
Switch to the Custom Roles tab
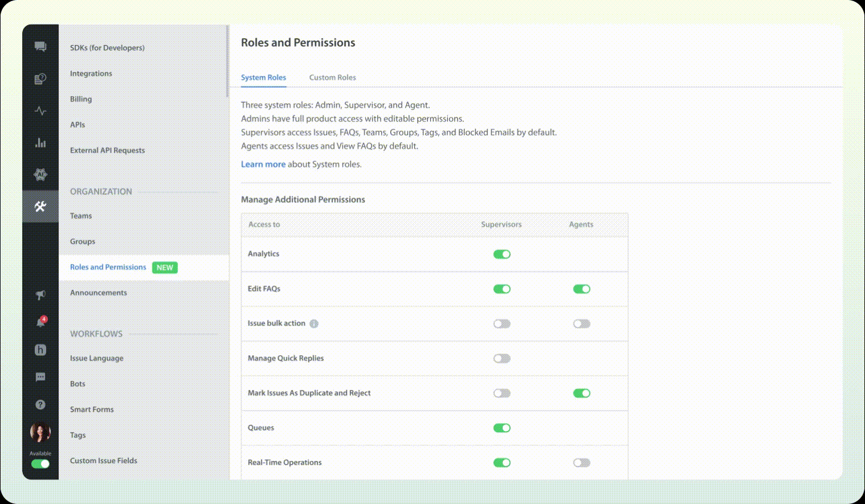point(332,78)
